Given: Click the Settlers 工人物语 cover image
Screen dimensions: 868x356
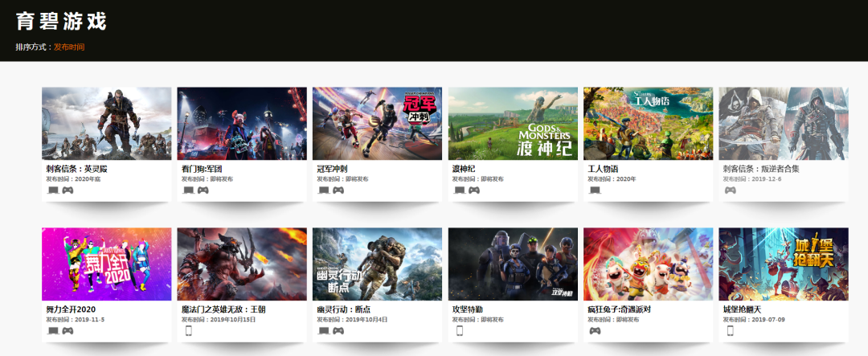Looking at the screenshot, I should pos(649,124).
